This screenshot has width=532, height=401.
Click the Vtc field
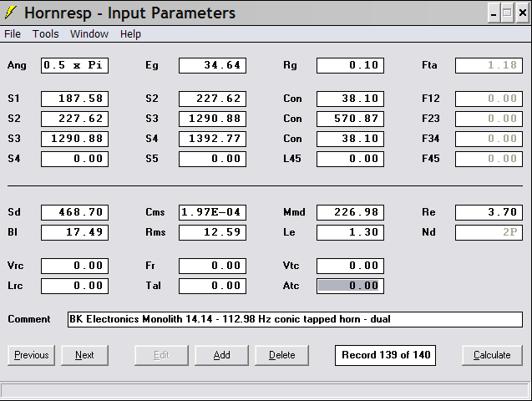tap(350, 266)
